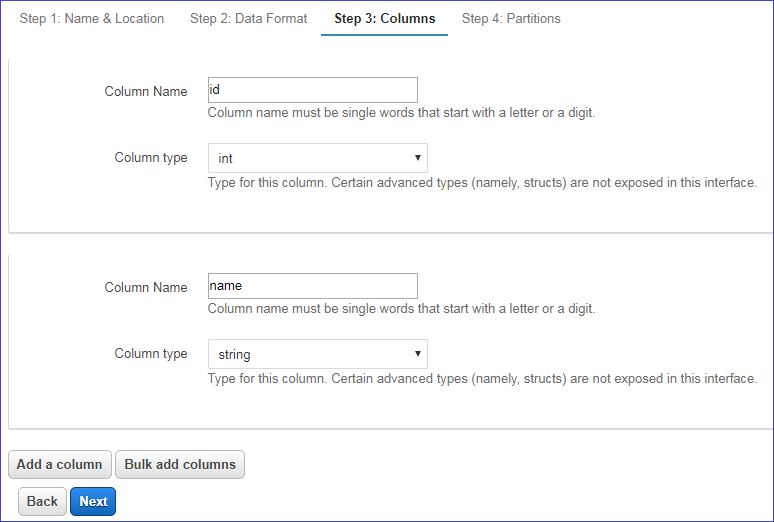The height and width of the screenshot is (522, 774).
Task: Click the 'Column Name' label for the id column
Action: pos(146,91)
